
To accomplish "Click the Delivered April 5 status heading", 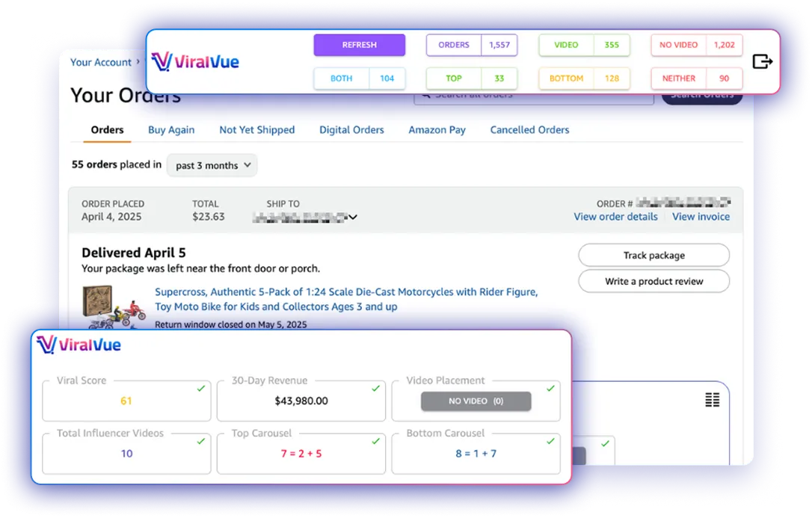I will click(x=134, y=253).
